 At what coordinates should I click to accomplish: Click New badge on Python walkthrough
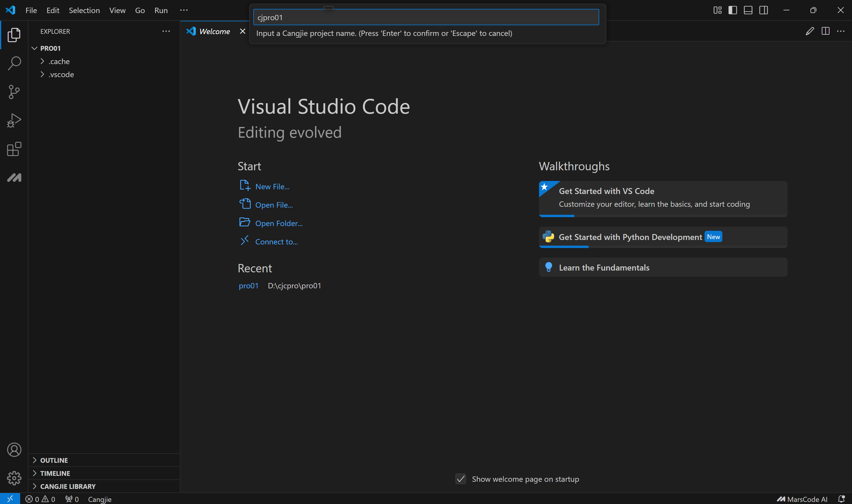tap(713, 237)
